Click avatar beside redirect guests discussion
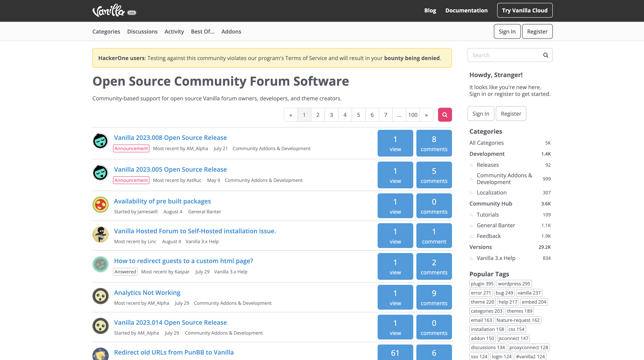 [x=101, y=264]
